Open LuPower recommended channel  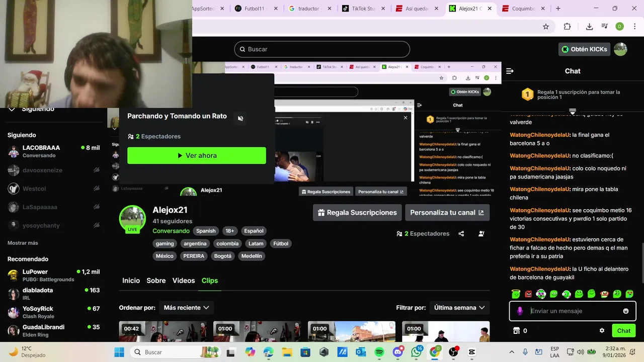click(x=53, y=275)
